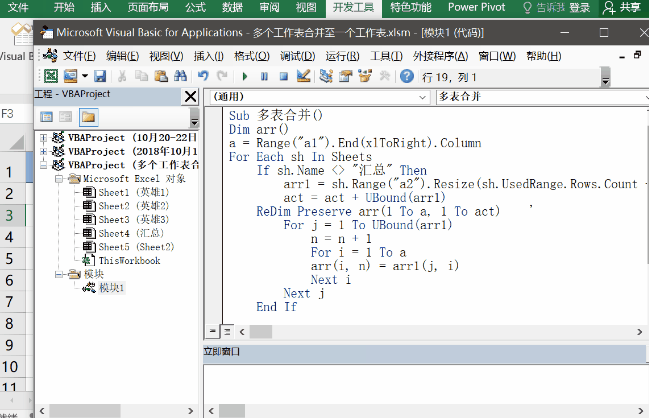
Task: Switch to the Excel Power Pivot tab
Action: pos(476,7)
